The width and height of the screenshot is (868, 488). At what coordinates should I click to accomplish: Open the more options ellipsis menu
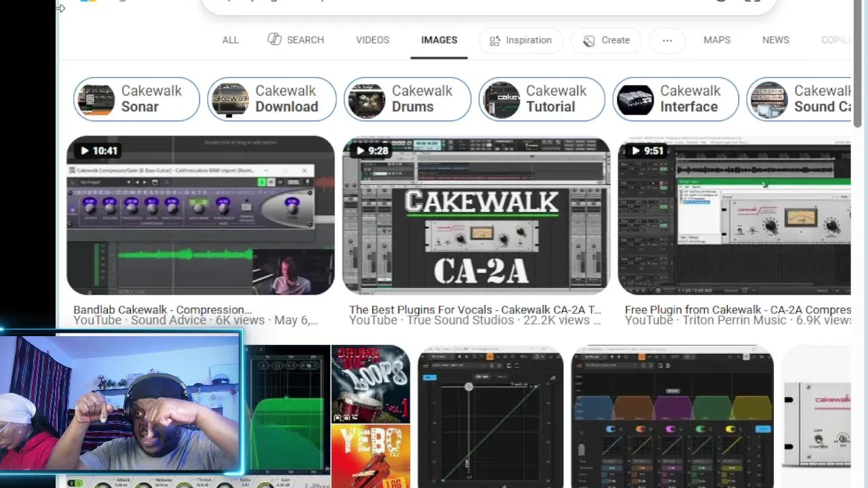pyautogui.click(x=667, y=41)
